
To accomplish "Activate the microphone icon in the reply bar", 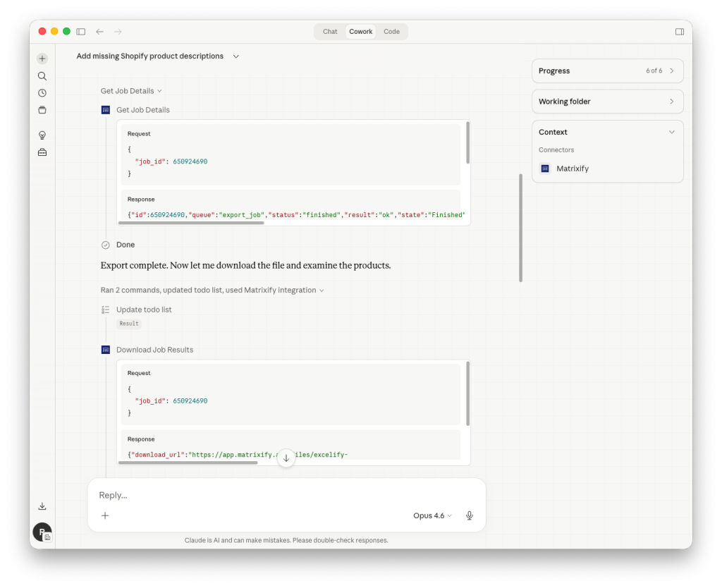I will (x=469, y=515).
